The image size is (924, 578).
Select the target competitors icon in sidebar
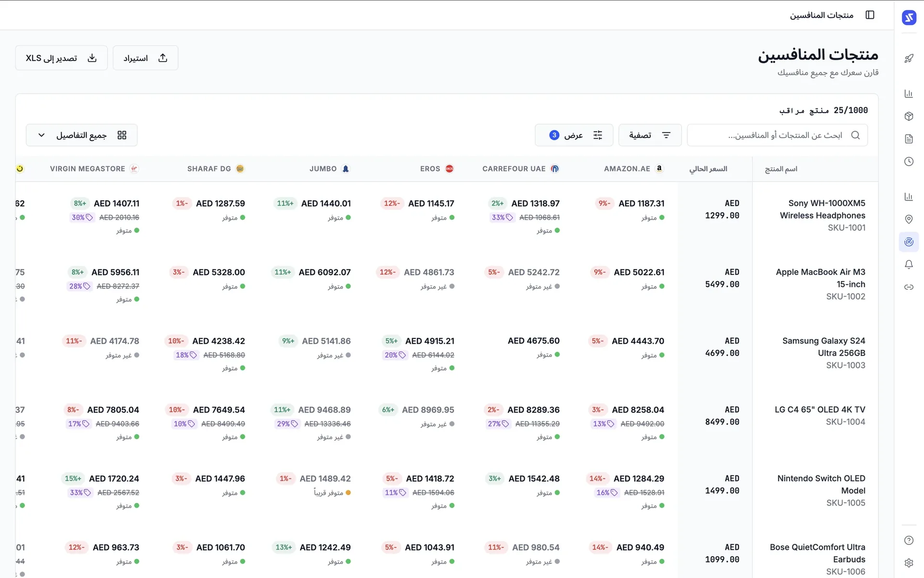point(909,242)
